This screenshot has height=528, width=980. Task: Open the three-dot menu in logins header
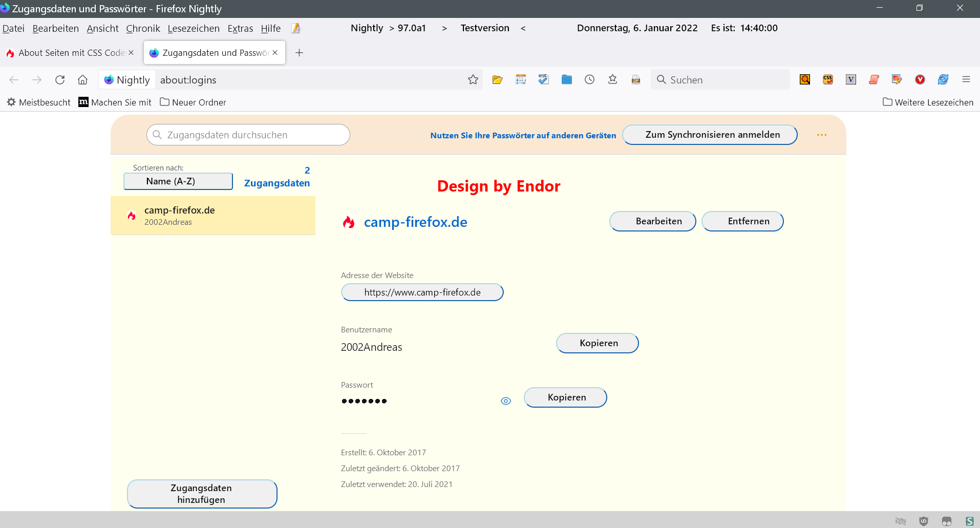pyautogui.click(x=821, y=135)
